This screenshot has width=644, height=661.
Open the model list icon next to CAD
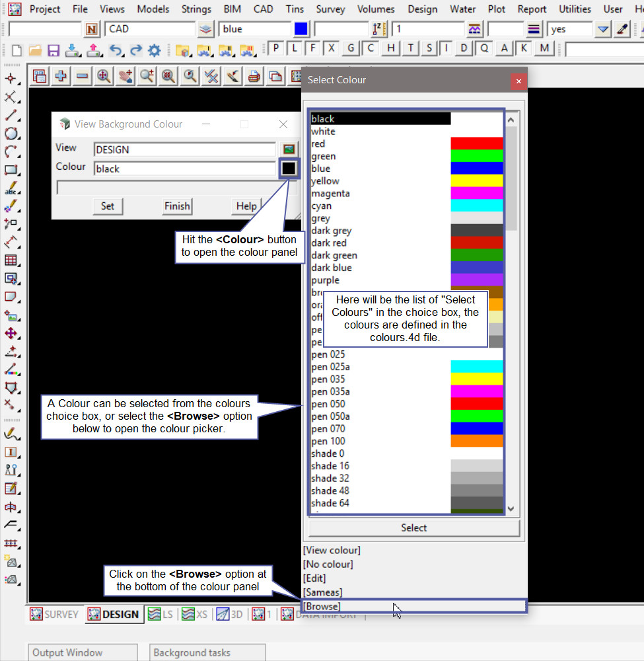(x=206, y=29)
